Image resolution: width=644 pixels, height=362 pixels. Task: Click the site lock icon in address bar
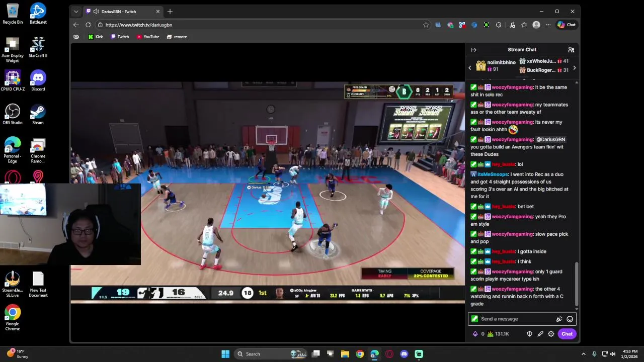(x=100, y=25)
